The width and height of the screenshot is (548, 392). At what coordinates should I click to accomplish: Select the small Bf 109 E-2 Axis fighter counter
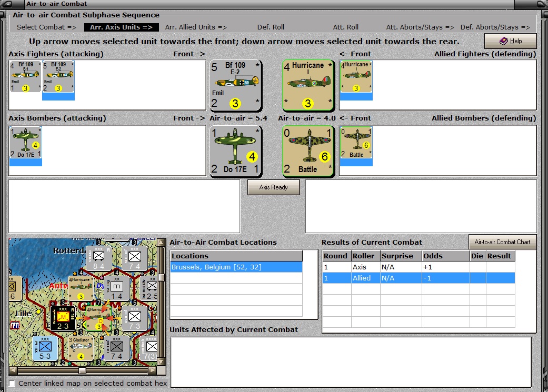(58, 76)
